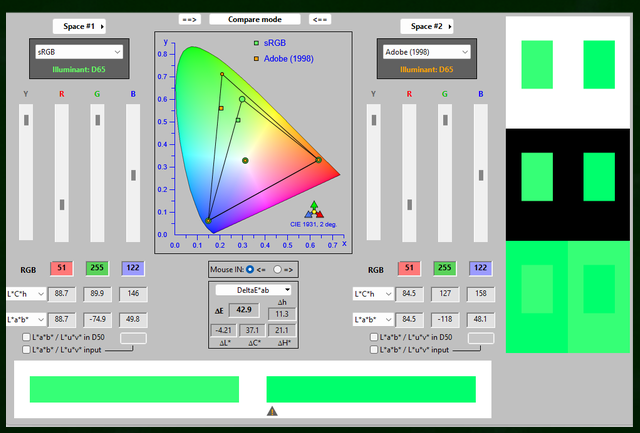Click the Adobe (1998) legend marker in diagram

(x=256, y=59)
